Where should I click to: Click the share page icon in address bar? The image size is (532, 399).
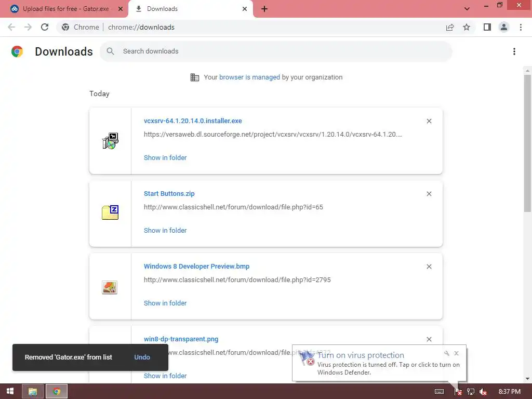pyautogui.click(x=450, y=27)
